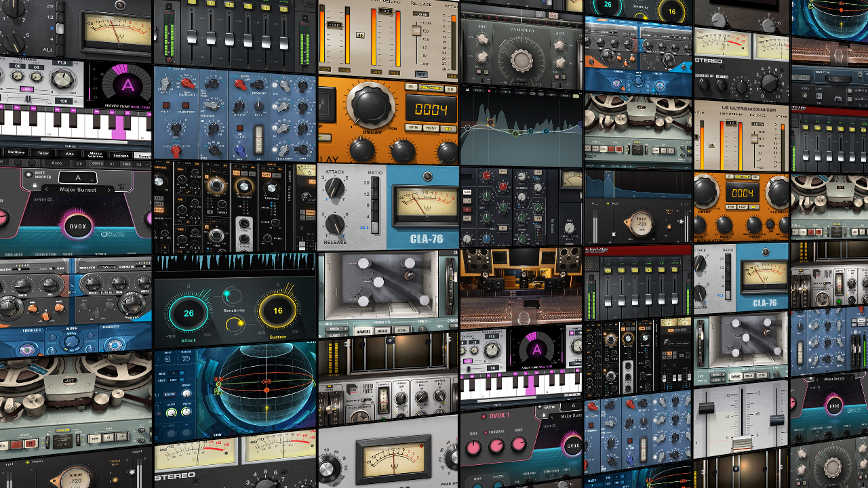Open the note A dropdown in Note Mapper
Screen dimensions: 868x488
77,177
